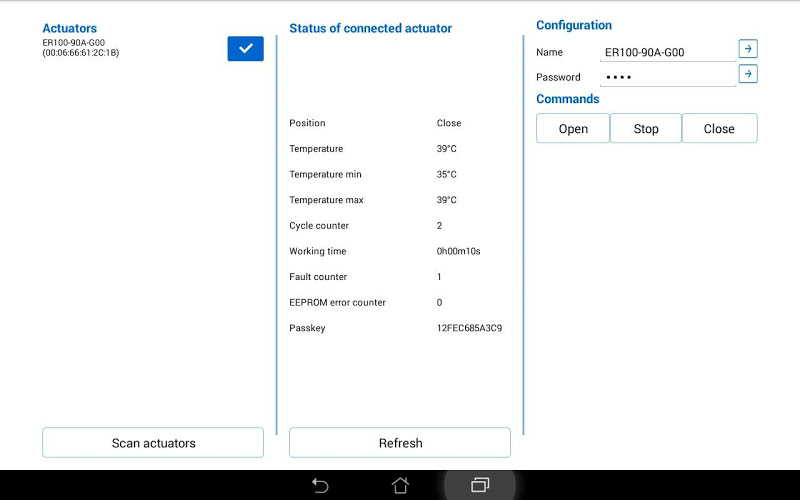800x500 pixels.
Task: Select the Configuration heading
Action: 573,25
